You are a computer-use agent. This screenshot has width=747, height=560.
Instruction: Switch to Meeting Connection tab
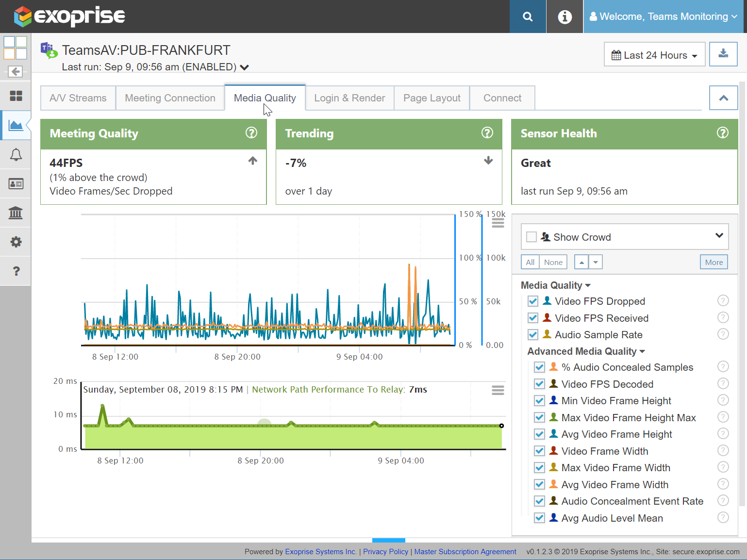click(x=170, y=98)
